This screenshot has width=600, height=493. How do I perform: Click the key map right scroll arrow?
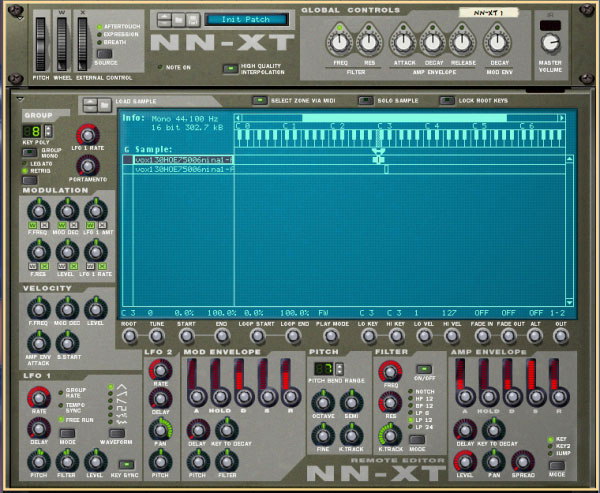click(x=561, y=118)
